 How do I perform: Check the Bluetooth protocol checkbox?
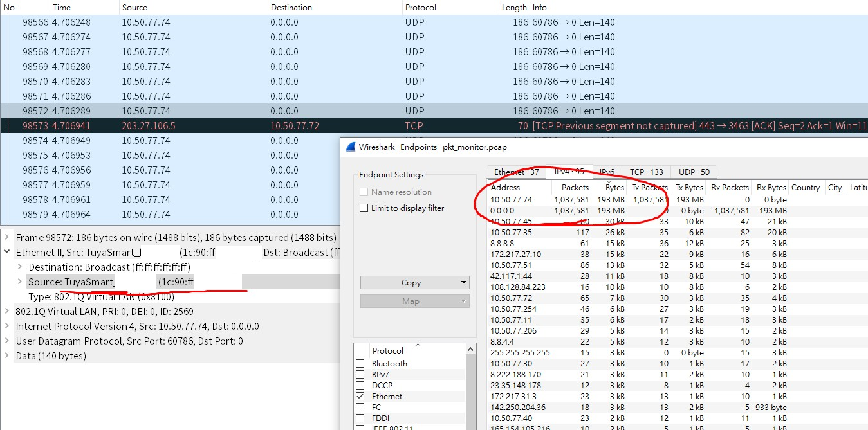point(360,364)
